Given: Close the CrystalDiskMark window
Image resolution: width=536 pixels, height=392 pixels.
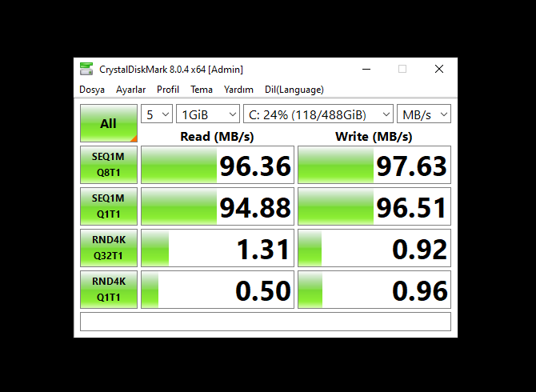Looking at the screenshot, I should click(x=439, y=69).
